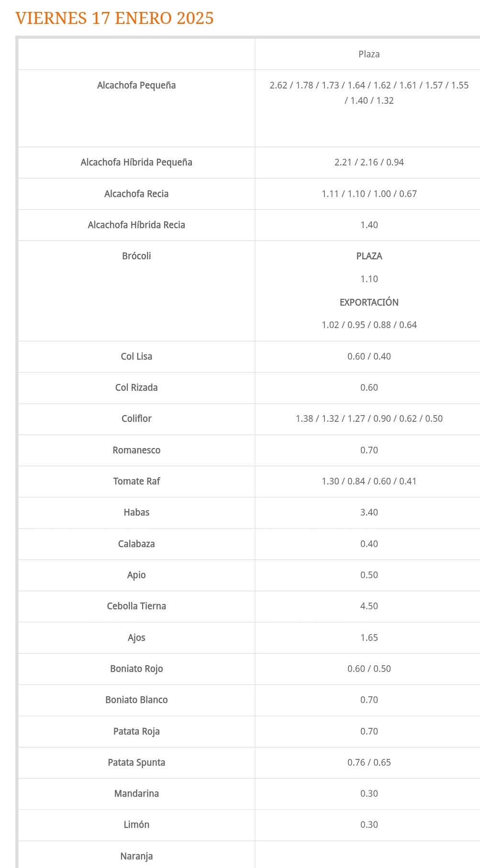Select the Alcachofa Híbrida Recia price 1.40

[369, 225]
